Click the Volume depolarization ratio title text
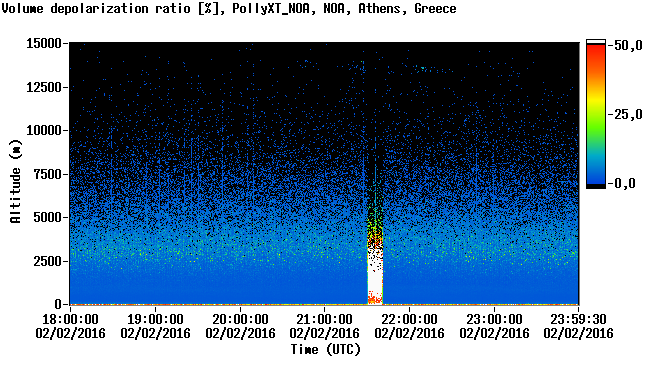665x389 pixels. coord(96,8)
